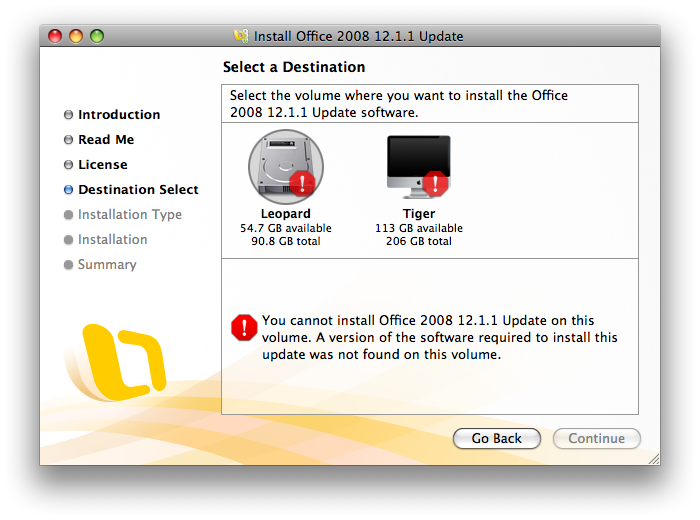Click the Read Me step
Viewport: 700px width, 520px height.
[x=106, y=140]
